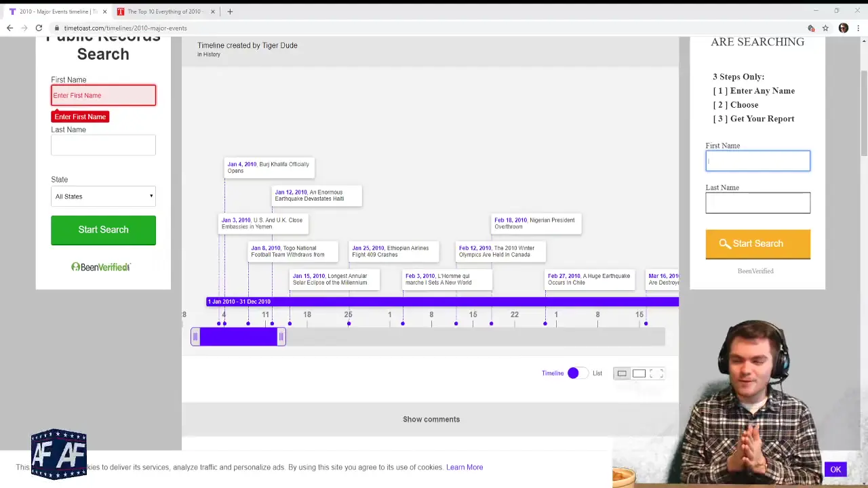The image size is (868, 488).
Task: Click the blocked cookies icon in address bar
Action: coord(811,28)
